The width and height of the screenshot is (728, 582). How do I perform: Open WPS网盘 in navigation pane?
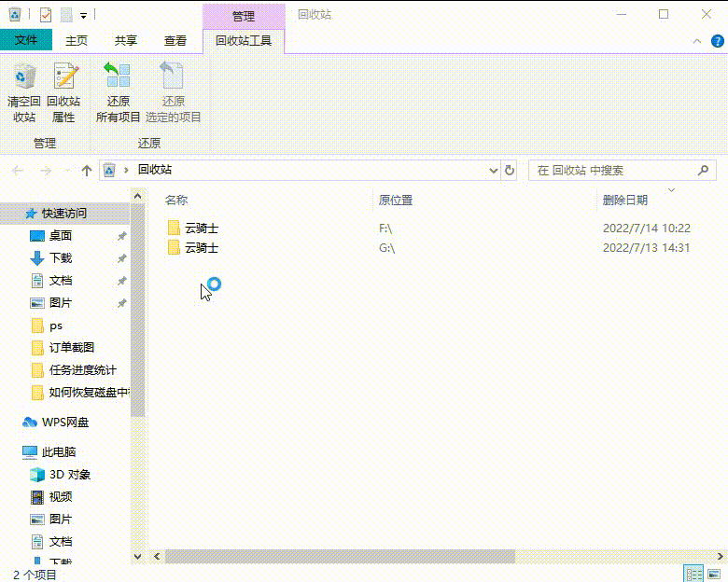point(65,422)
